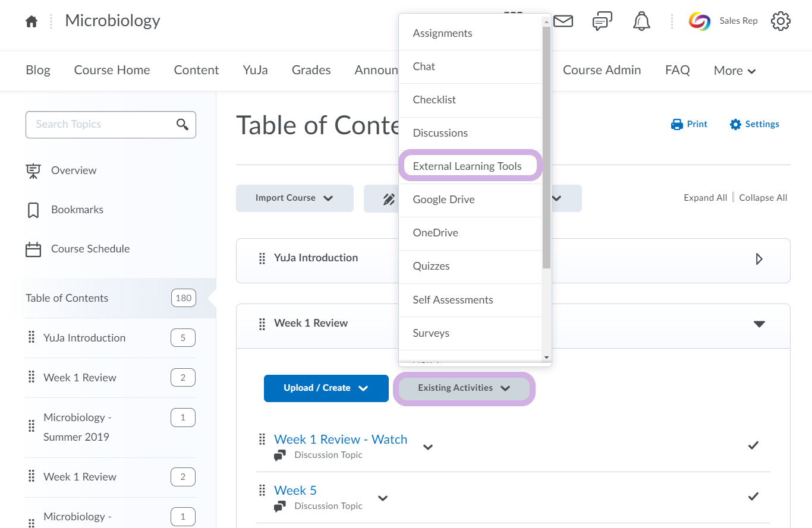
Task: Click the checkmark on Week 5 row
Action: click(x=753, y=496)
